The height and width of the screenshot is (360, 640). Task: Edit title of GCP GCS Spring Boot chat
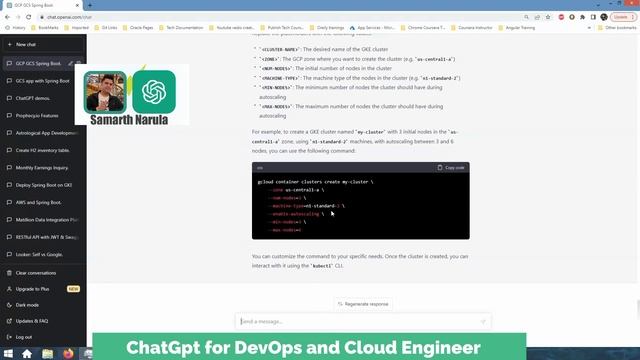71,63
